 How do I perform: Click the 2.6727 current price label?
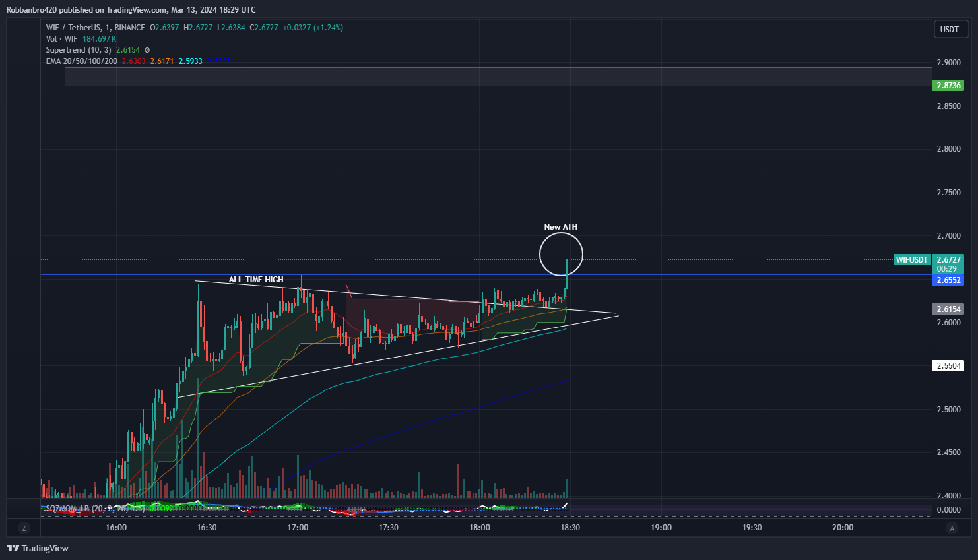[949, 260]
